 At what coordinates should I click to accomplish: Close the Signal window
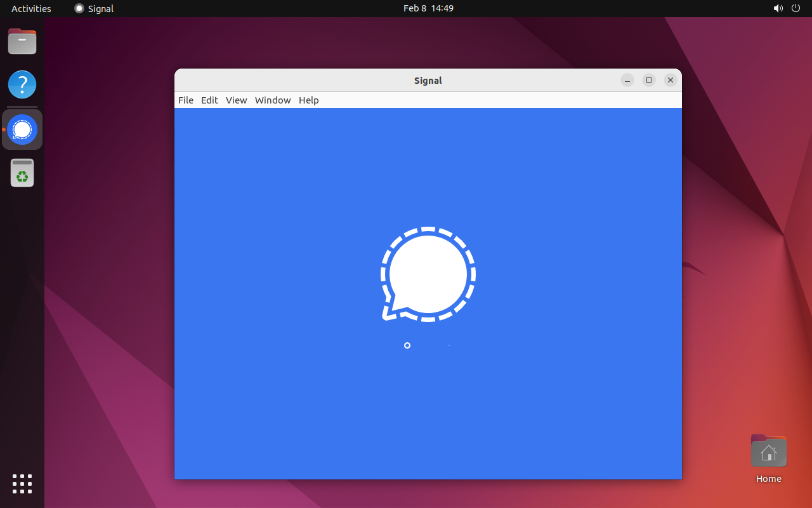click(x=671, y=80)
